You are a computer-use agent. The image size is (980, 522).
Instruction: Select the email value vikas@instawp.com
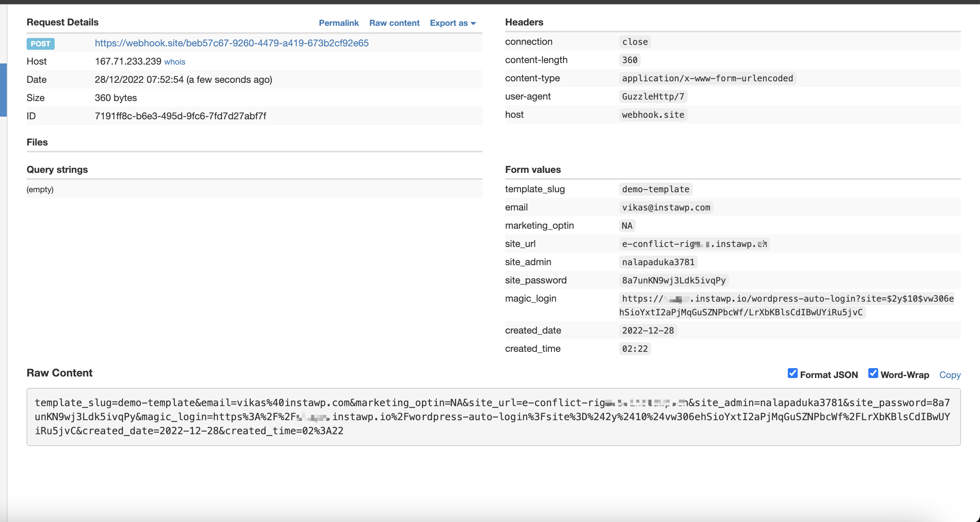(666, 207)
